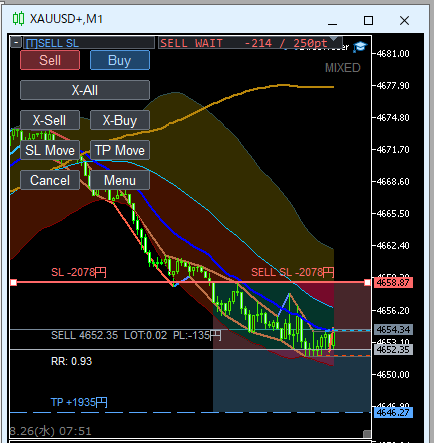This screenshot has width=434, height=443.
Task: Open the Menu button
Action: click(120, 180)
